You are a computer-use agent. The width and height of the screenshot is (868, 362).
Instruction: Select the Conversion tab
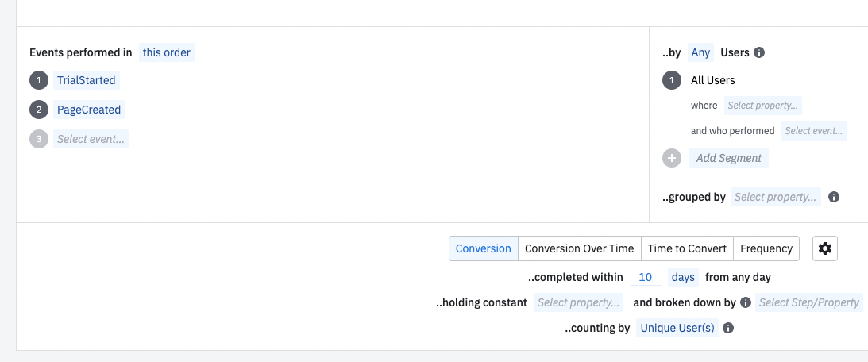[484, 248]
